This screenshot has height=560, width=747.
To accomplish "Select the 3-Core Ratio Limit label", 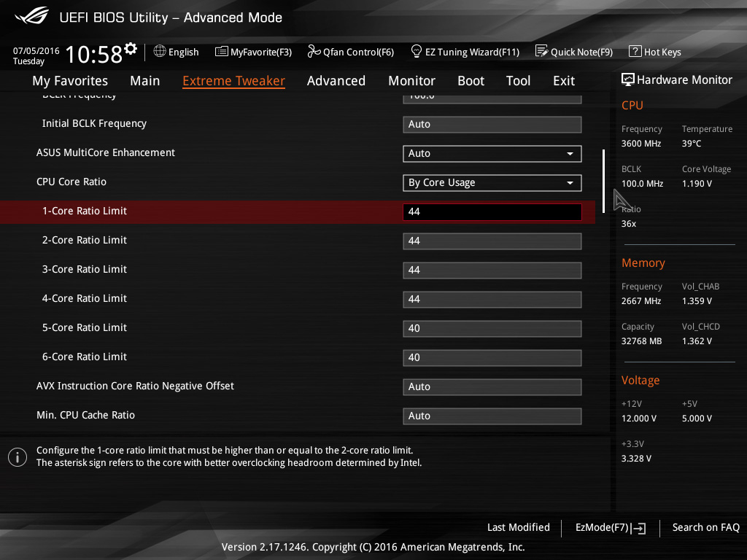I will (85, 269).
